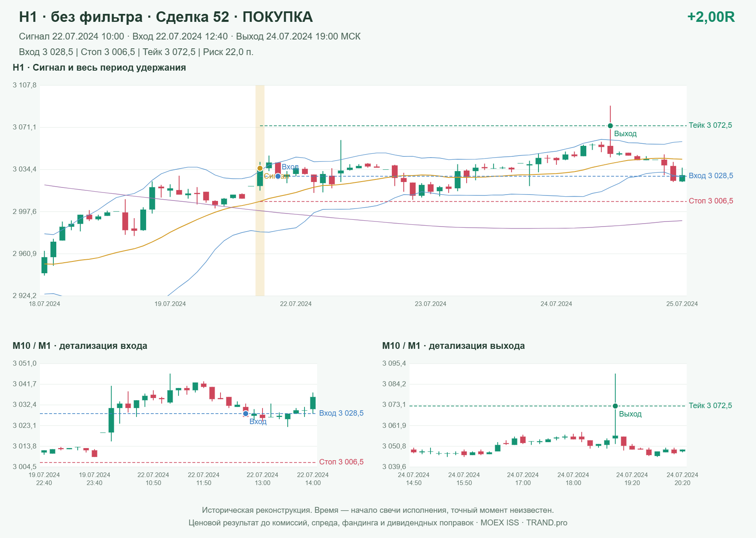Image resolution: width=756 pixels, height=538 pixels.
Task: Click the green exit marker dot on H1 chart
Action: 610,126
